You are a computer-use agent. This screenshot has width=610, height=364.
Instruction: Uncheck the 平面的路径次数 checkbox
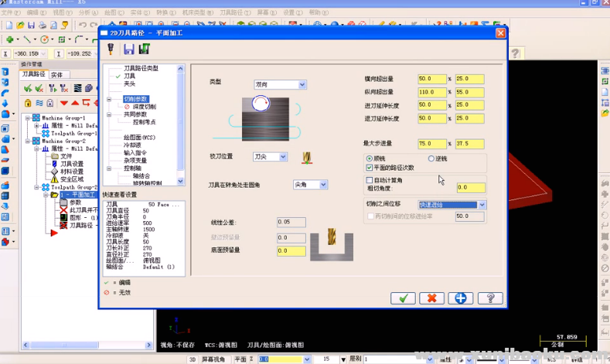370,168
